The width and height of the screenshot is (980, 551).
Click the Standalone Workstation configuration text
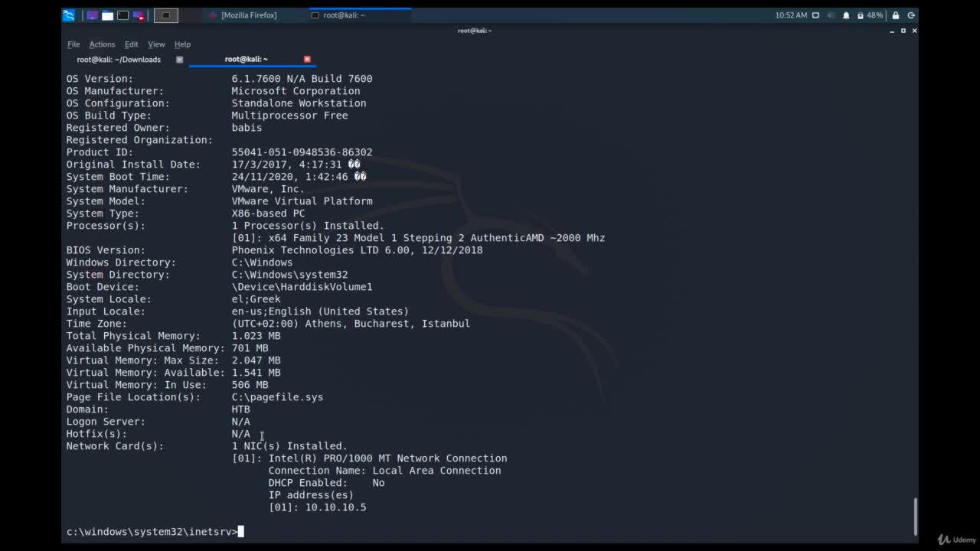tap(299, 103)
